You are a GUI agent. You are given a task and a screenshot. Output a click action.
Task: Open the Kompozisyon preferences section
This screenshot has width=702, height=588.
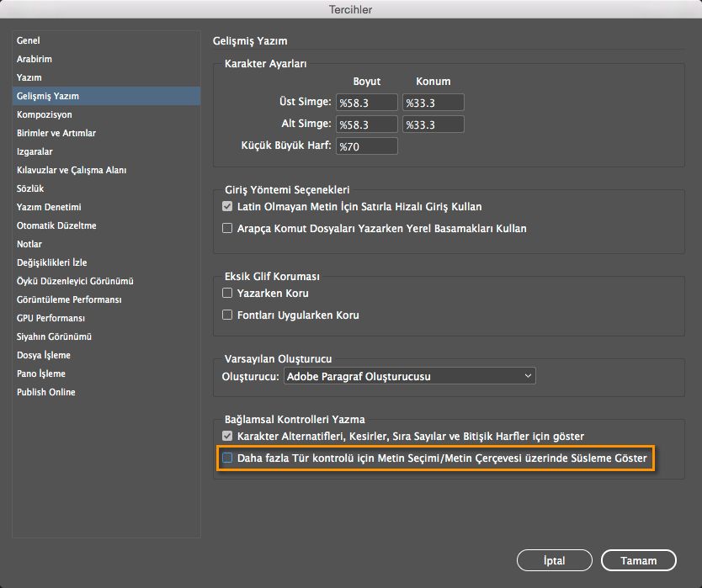coord(45,114)
